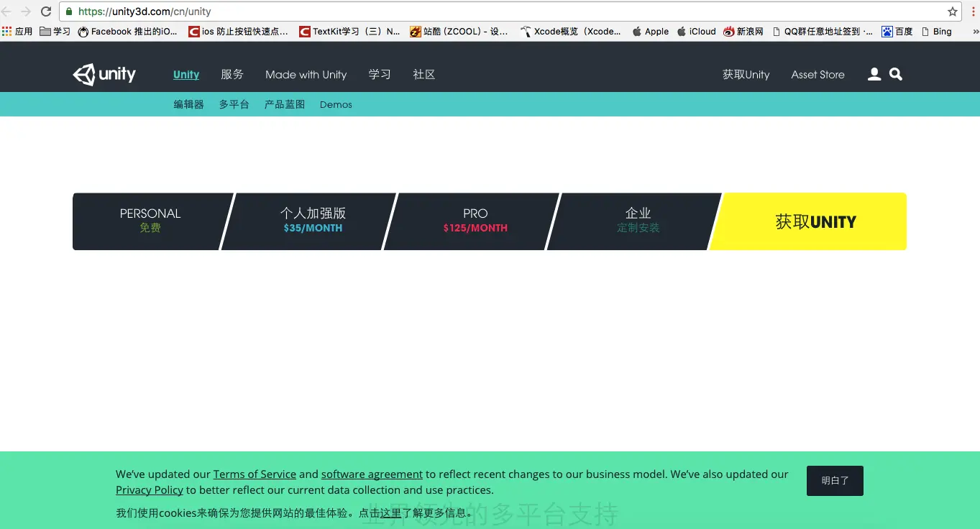The image size is (980, 529).
Task: Click the search magnifier icon
Action: pyautogui.click(x=896, y=74)
